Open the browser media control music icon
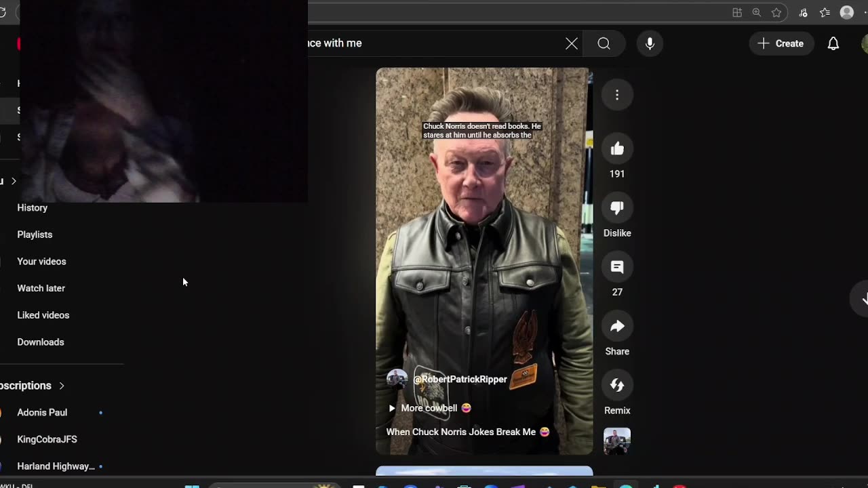Image resolution: width=868 pixels, height=488 pixels. click(x=803, y=12)
